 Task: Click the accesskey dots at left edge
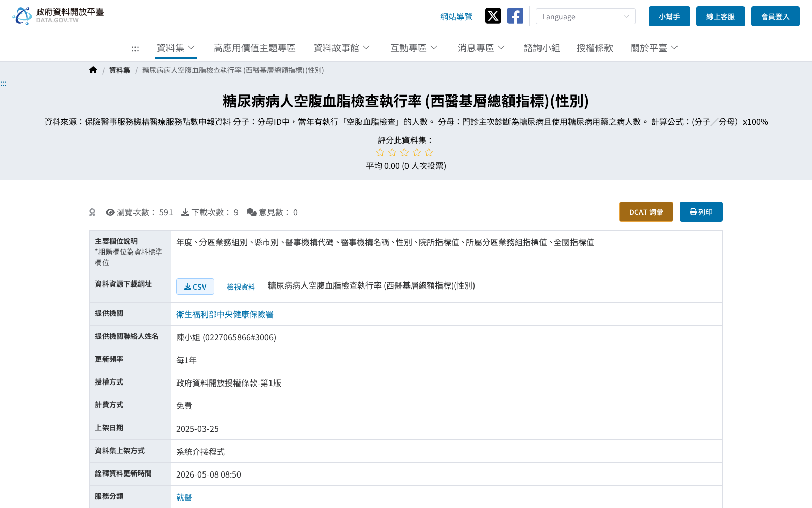pyautogui.click(x=3, y=83)
